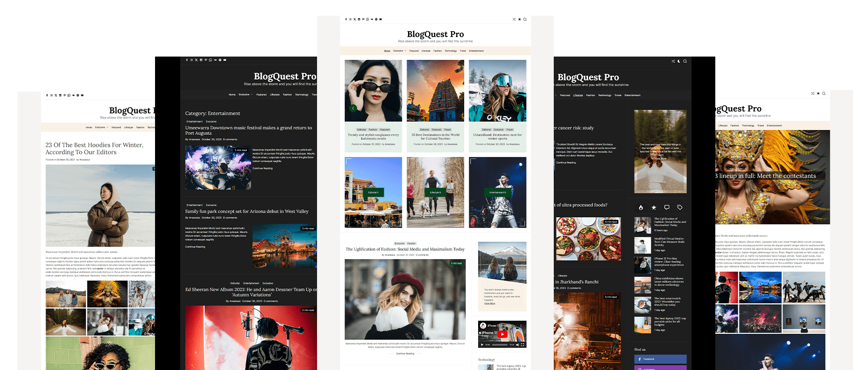
Task: Open Ed Sheeran New Album 2023 headline
Action: point(251,292)
